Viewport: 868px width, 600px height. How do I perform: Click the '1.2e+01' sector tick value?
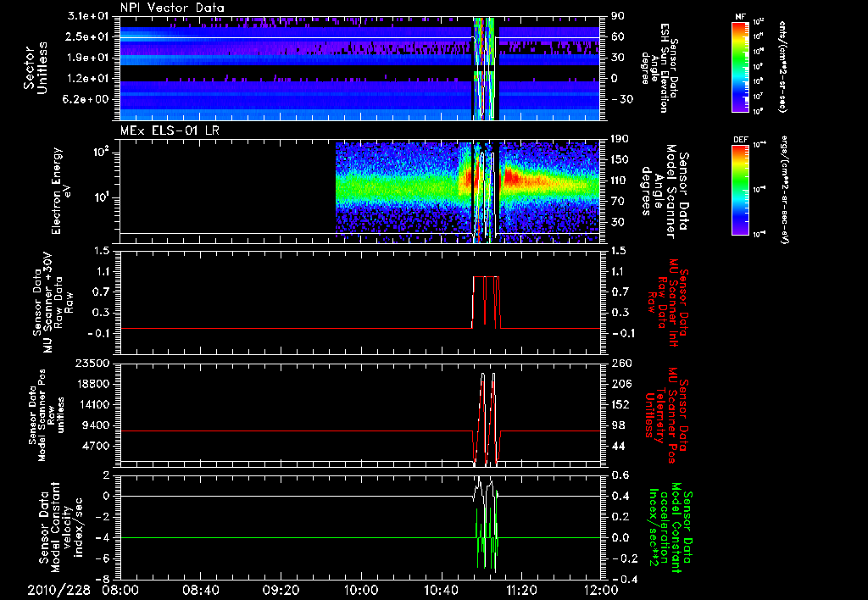pyautogui.click(x=88, y=79)
